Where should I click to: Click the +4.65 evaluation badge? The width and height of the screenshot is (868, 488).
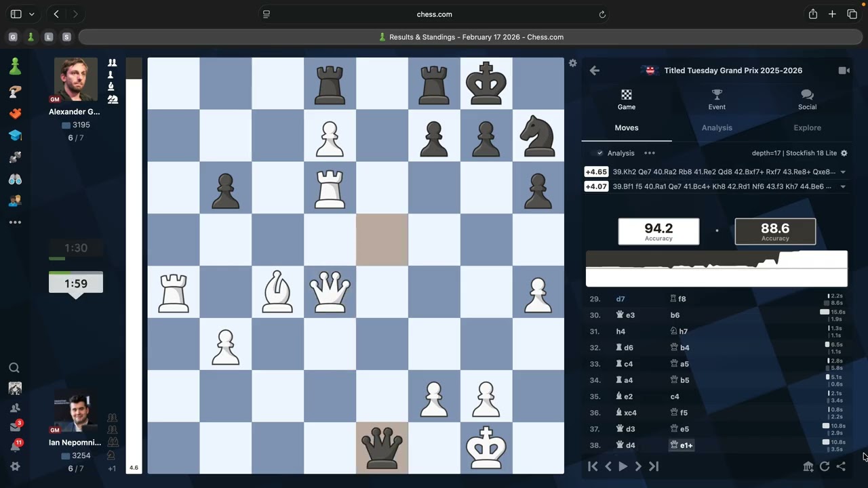click(596, 172)
